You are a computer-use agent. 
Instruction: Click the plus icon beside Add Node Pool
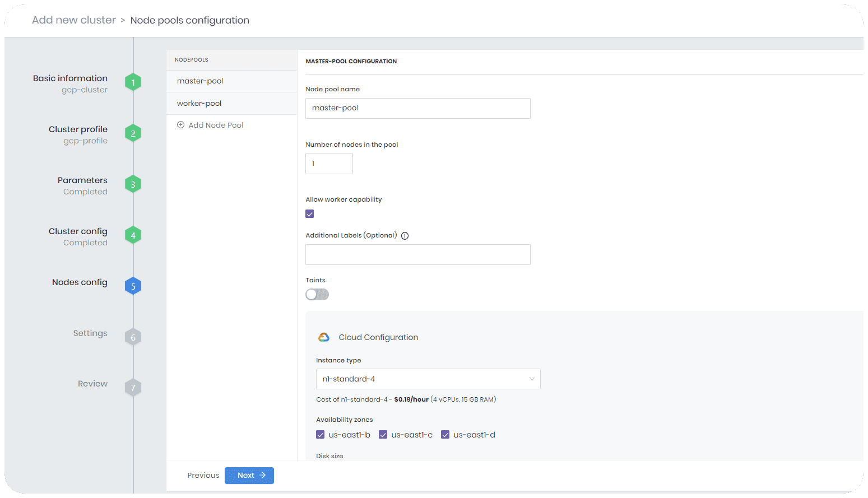coord(180,125)
